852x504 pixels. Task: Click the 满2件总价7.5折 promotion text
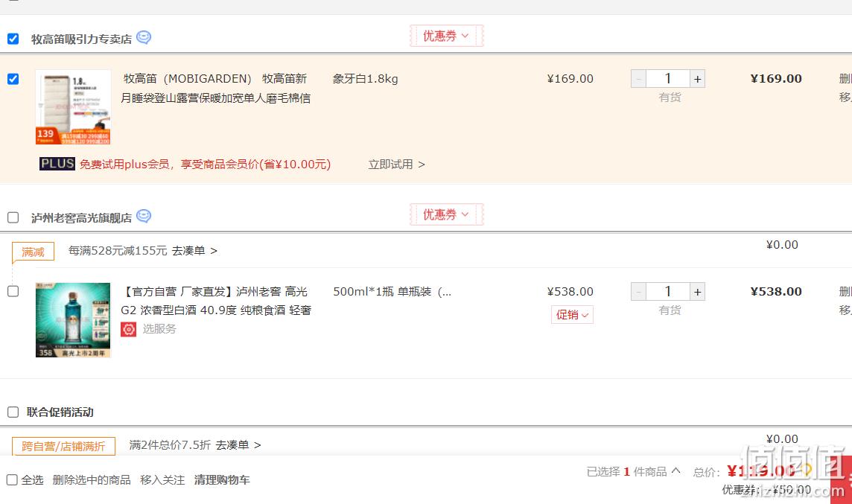[x=170, y=444]
